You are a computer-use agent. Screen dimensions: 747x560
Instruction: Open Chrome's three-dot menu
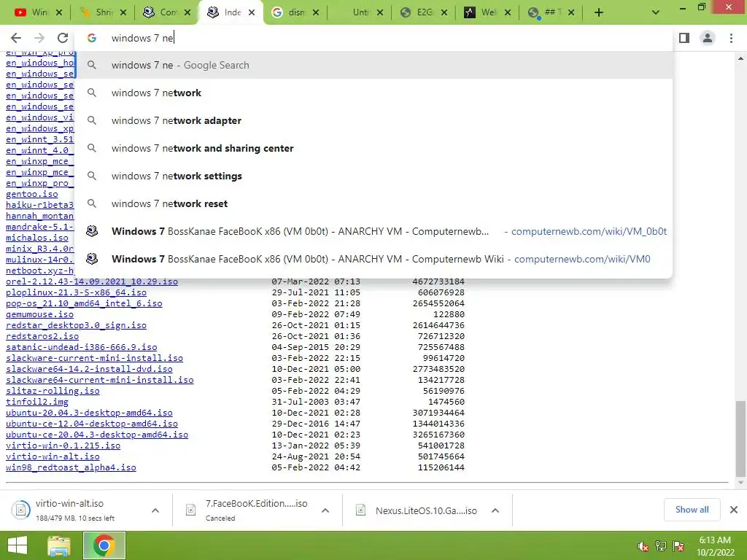coord(731,38)
